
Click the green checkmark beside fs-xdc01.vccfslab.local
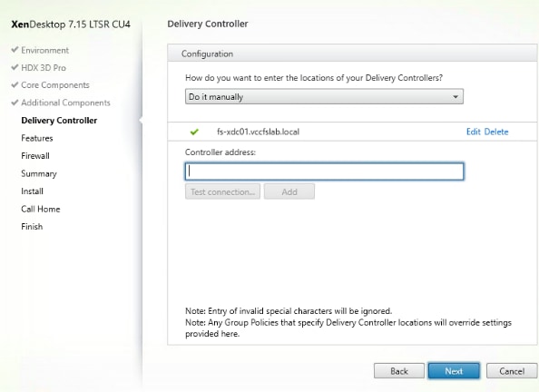(194, 132)
